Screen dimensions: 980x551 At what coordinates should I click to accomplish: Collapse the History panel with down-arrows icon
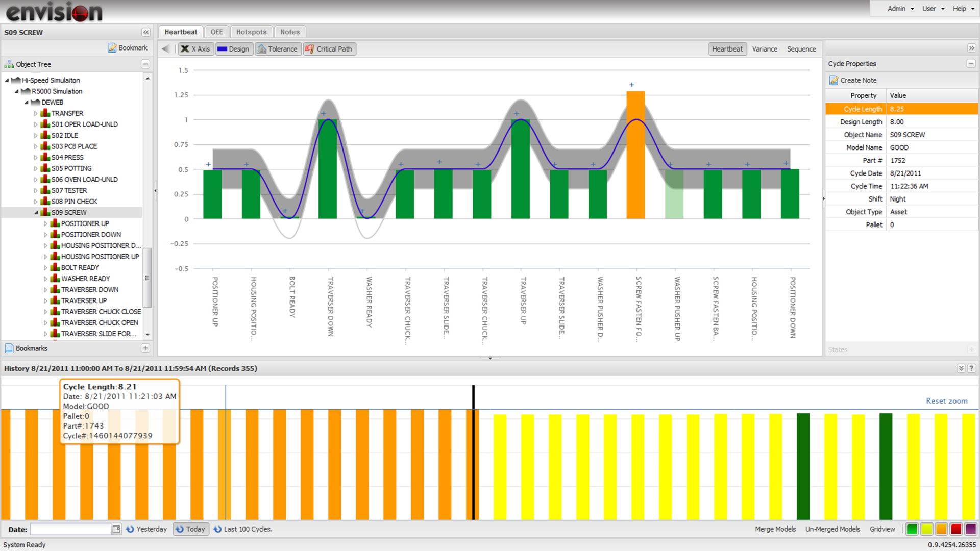pyautogui.click(x=961, y=368)
